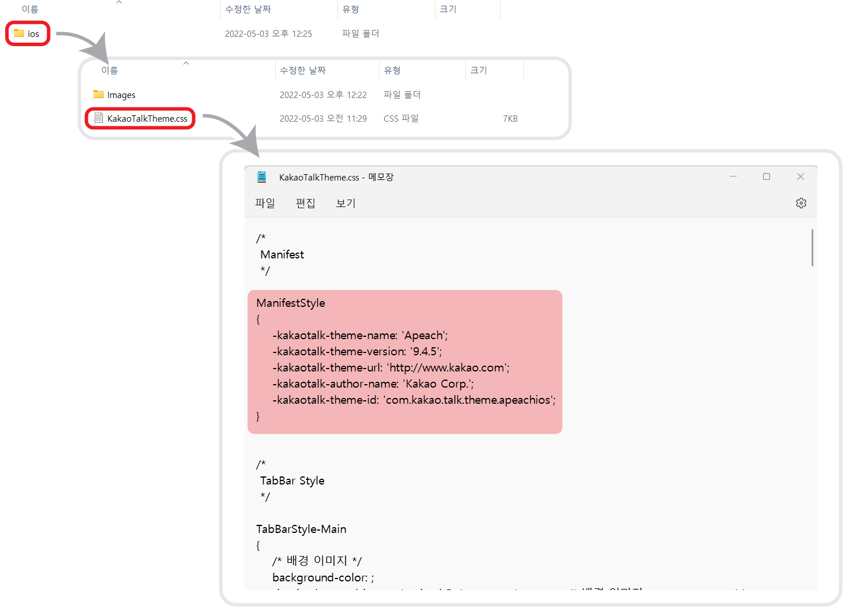Click the vertical scrollbar in Notepad
Image resolution: width=856 pixels, height=616 pixels.
812,248
